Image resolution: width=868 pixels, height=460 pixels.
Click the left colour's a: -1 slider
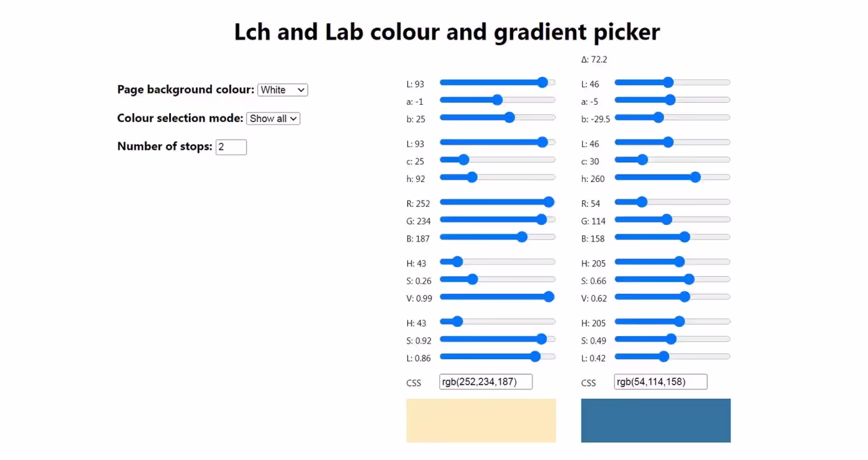point(498,100)
